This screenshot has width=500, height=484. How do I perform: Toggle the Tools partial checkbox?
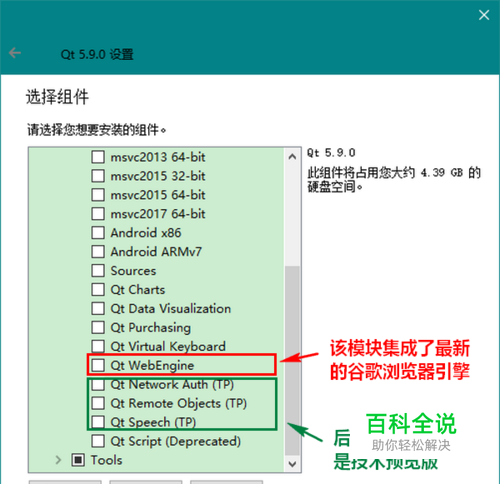click(78, 460)
